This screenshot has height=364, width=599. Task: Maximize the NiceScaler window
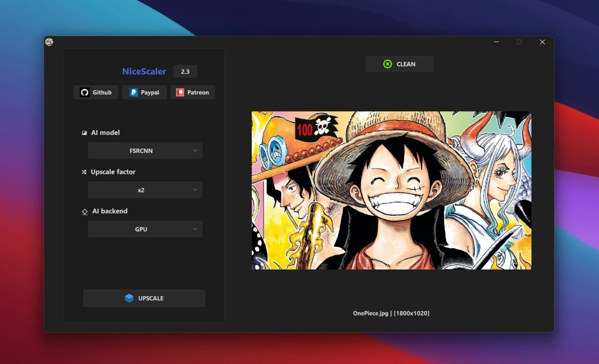pyautogui.click(x=519, y=42)
